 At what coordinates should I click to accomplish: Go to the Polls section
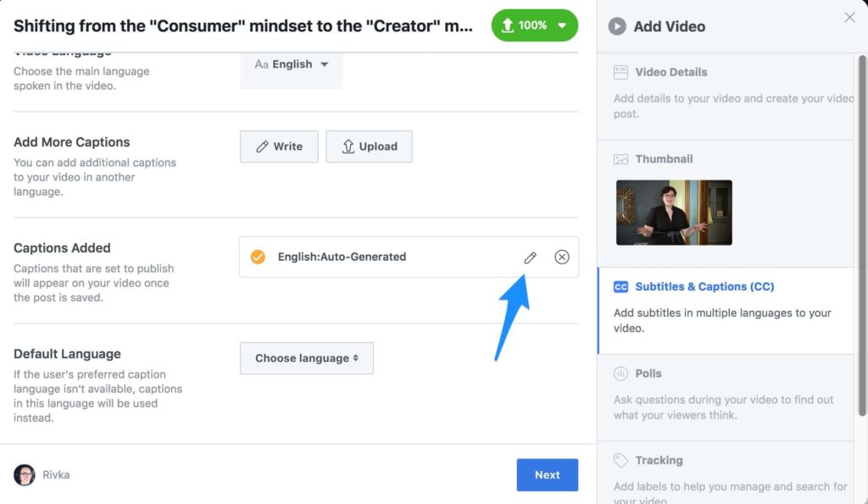pos(648,374)
